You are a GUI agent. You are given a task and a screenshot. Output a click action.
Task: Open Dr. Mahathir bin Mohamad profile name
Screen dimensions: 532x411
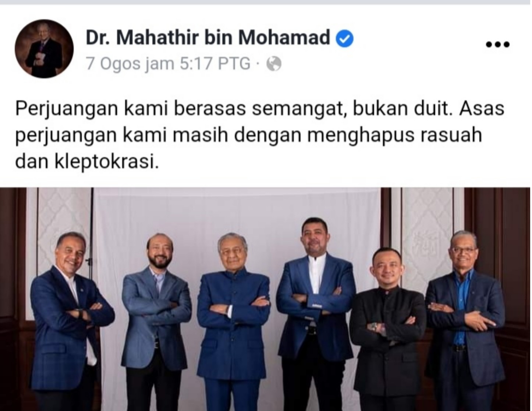208,38
